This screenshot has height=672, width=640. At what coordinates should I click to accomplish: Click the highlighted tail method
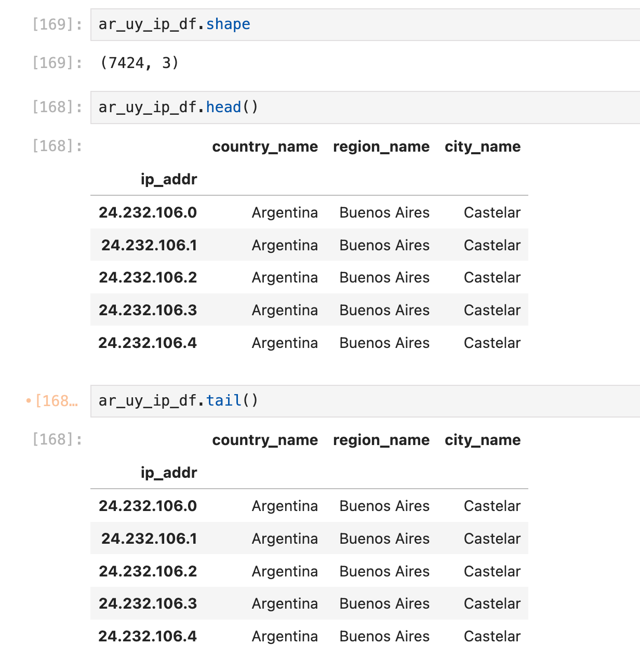223,400
